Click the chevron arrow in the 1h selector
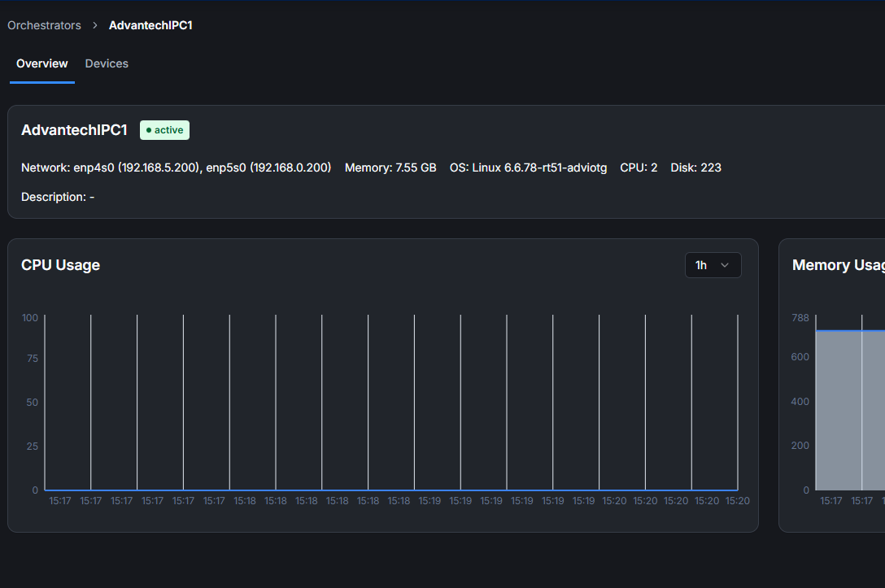 (x=725, y=265)
